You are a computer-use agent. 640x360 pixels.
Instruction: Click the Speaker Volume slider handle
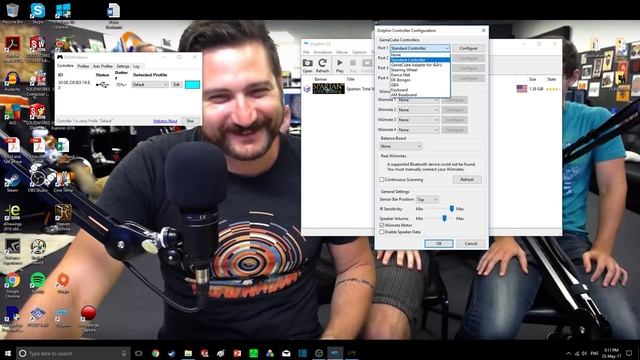coord(444,219)
